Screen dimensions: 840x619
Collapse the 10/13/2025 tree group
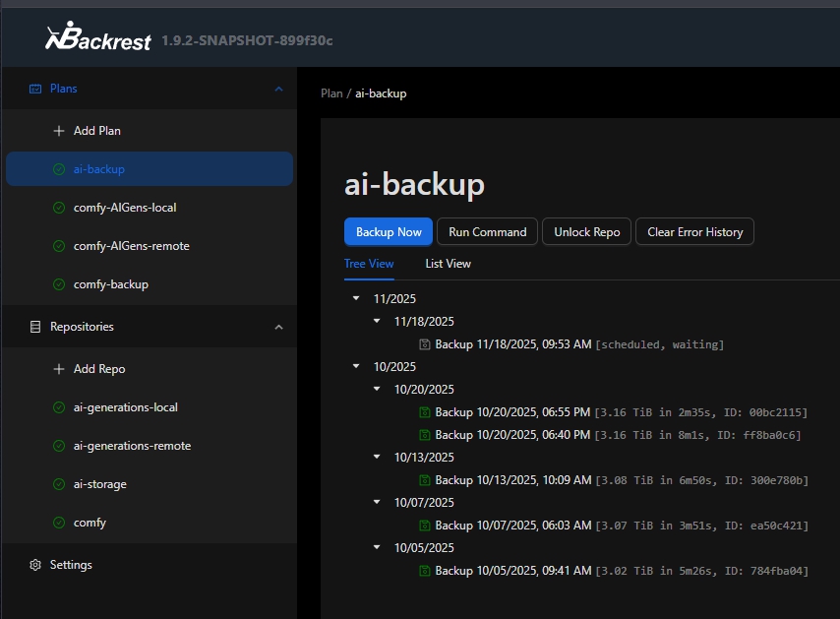(x=377, y=457)
